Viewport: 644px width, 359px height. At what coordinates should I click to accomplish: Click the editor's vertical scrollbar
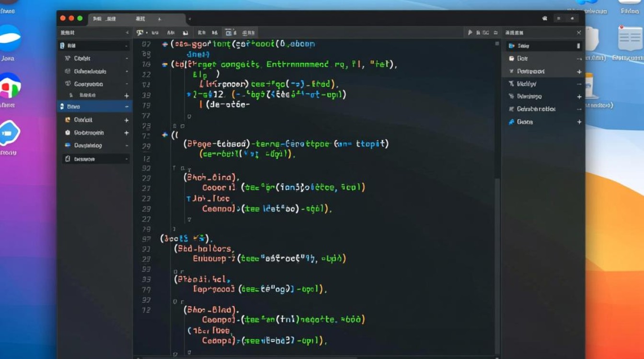pos(497,191)
